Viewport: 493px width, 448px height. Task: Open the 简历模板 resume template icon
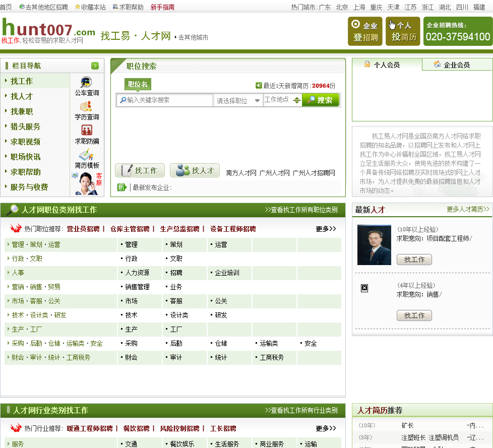click(86, 155)
